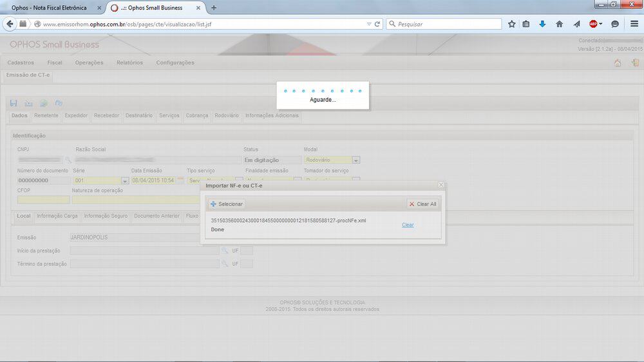This screenshot has width=644, height=362.
Task: Click the Selecionar button in dialog
Action: (x=227, y=204)
